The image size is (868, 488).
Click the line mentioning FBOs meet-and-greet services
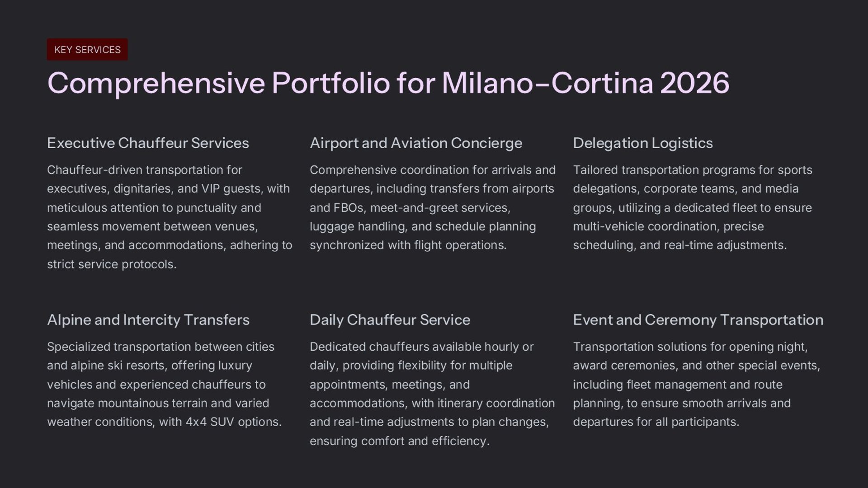tap(410, 208)
